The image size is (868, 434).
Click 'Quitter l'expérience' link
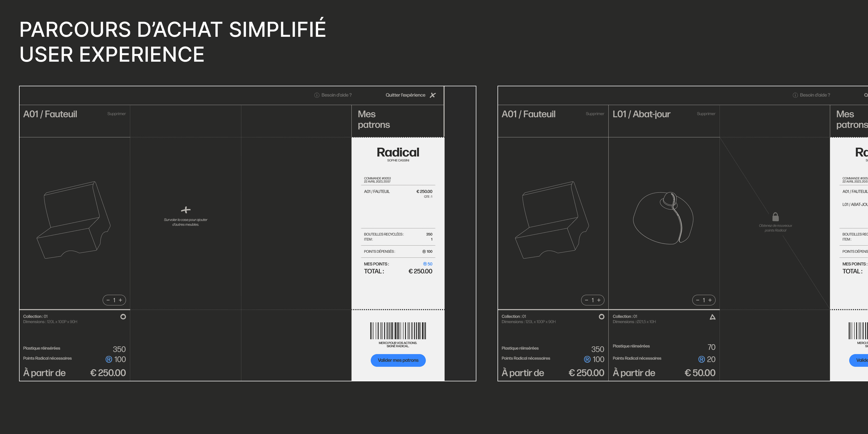click(405, 95)
